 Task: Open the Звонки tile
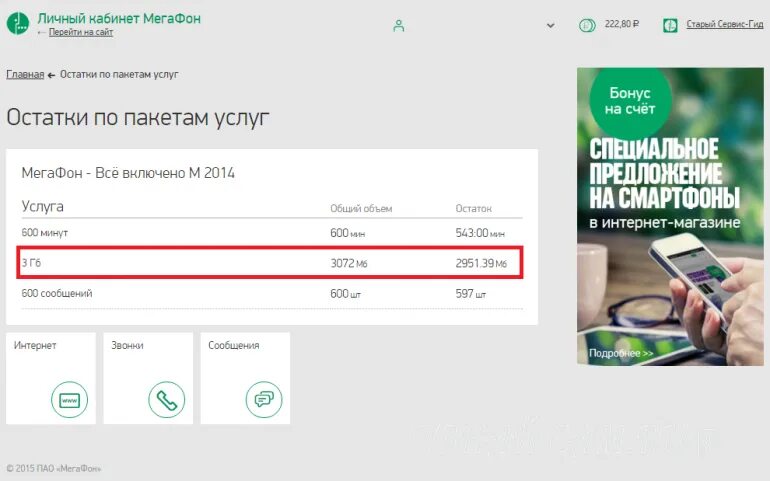click(x=148, y=378)
